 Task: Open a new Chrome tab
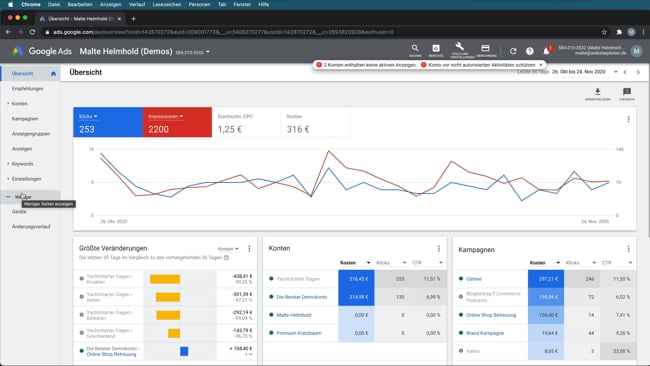[133, 19]
